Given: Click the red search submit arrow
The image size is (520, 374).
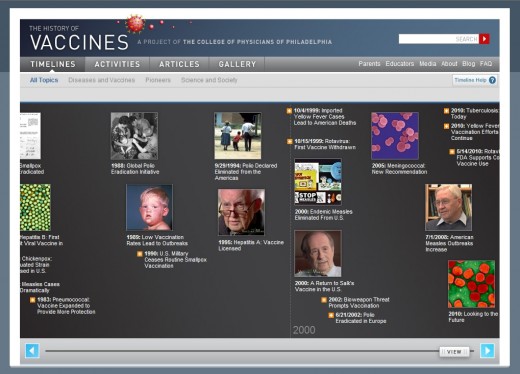Looking at the screenshot, I should (484, 39).
